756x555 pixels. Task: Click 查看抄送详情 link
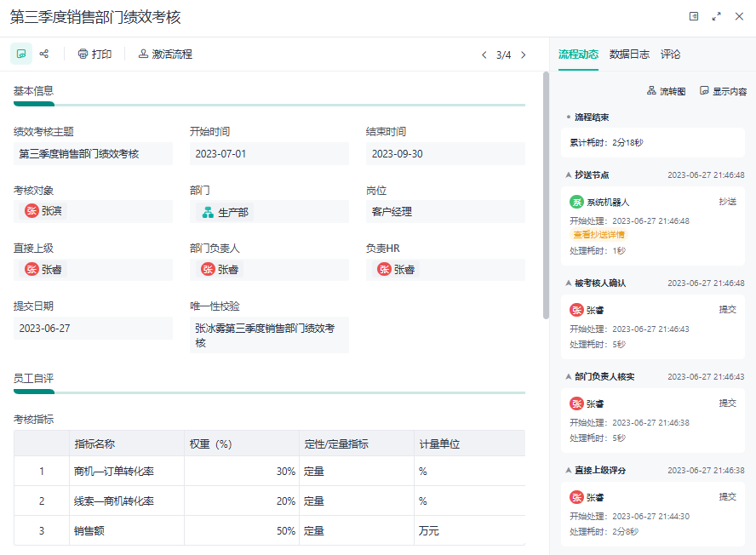[598, 235]
